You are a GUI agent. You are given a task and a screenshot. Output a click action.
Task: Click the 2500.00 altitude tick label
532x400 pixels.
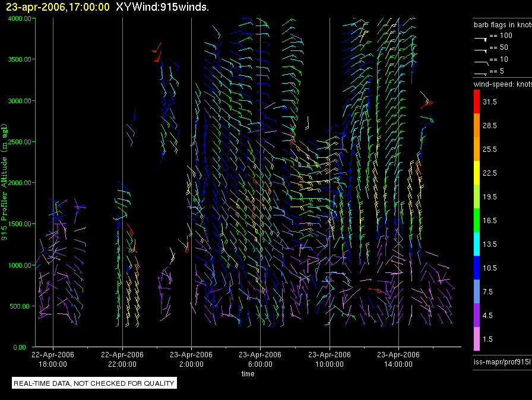coord(20,142)
